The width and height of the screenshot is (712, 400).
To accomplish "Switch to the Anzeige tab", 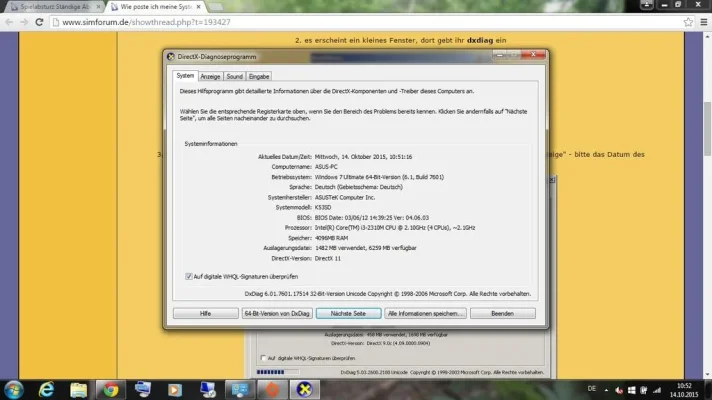I will tap(210, 76).
